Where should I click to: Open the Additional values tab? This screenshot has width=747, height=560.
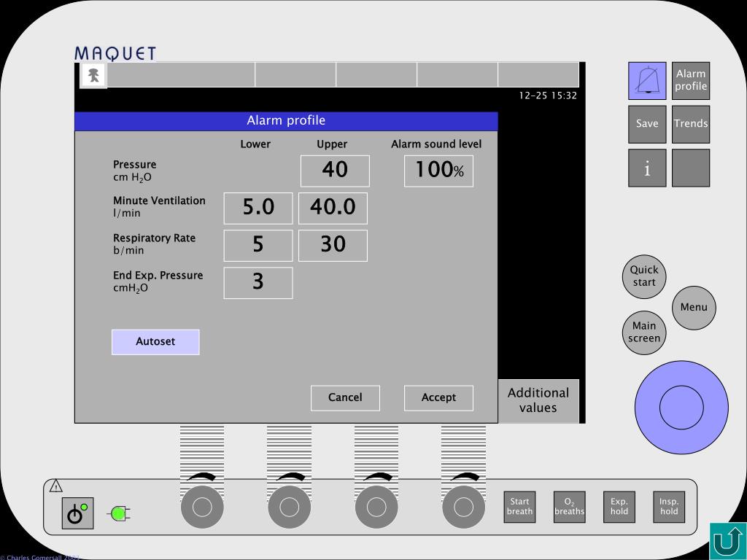click(x=538, y=400)
